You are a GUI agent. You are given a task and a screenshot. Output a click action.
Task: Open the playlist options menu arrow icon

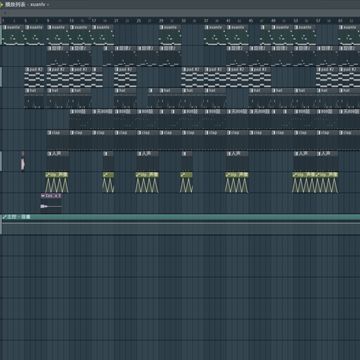point(2,5)
